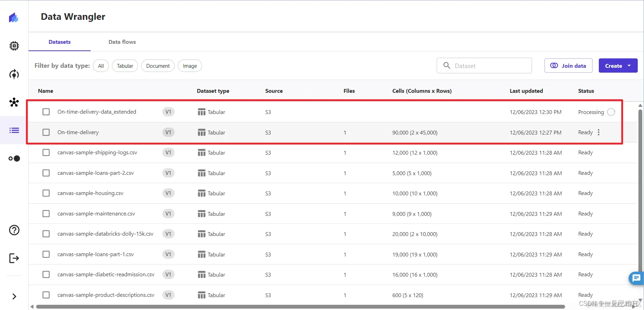Open the network nodes icon in sidebar
The image size is (644, 310).
14,102
